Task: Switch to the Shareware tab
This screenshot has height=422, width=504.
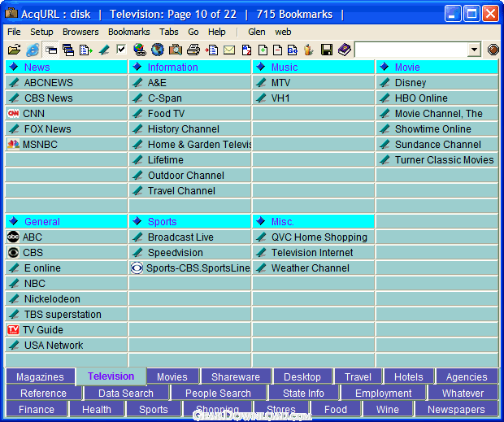Action: [236, 376]
